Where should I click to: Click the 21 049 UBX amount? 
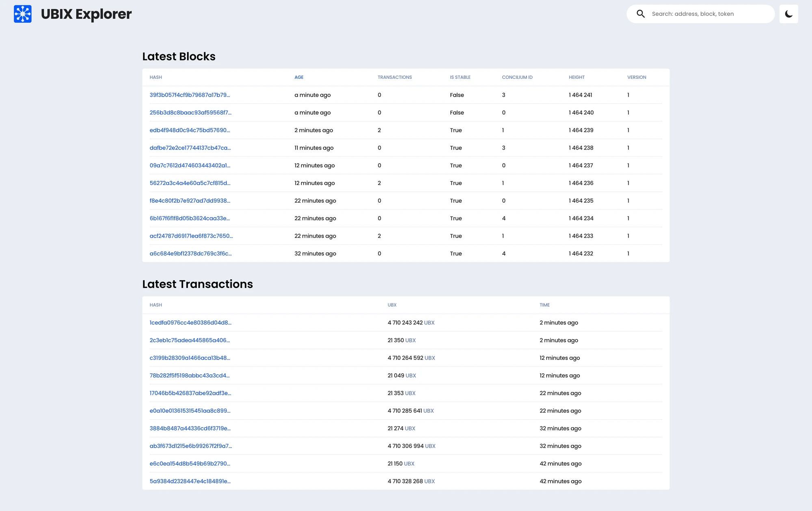402,375
